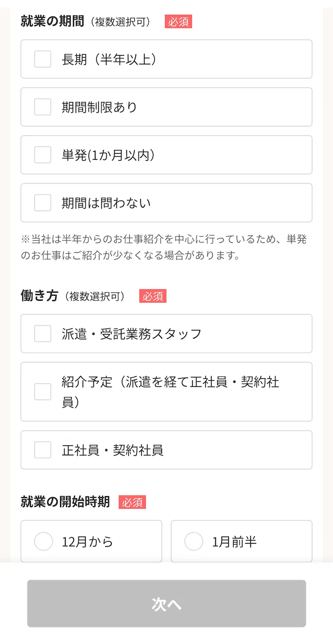Check the 長期（半年以上） checkbox
333x644 pixels.
click(42, 59)
